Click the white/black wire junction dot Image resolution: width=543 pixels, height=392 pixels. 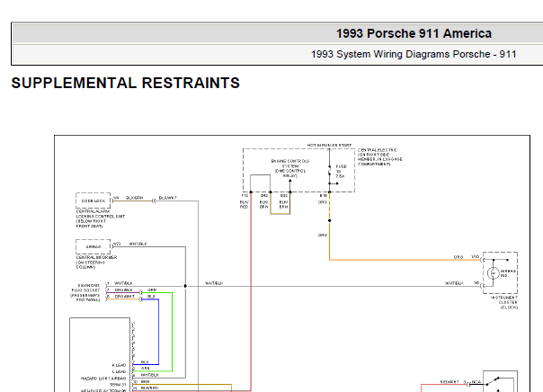[x=185, y=286]
